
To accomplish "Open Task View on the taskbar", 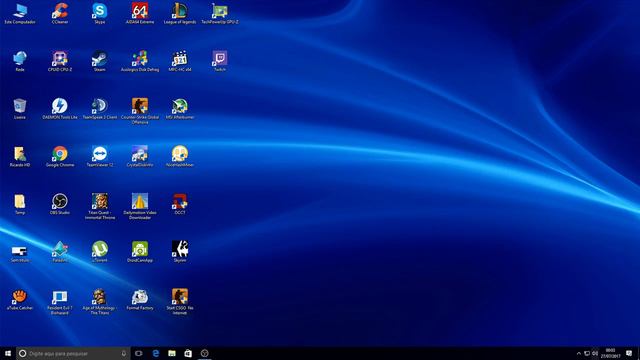I will click(139, 353).
